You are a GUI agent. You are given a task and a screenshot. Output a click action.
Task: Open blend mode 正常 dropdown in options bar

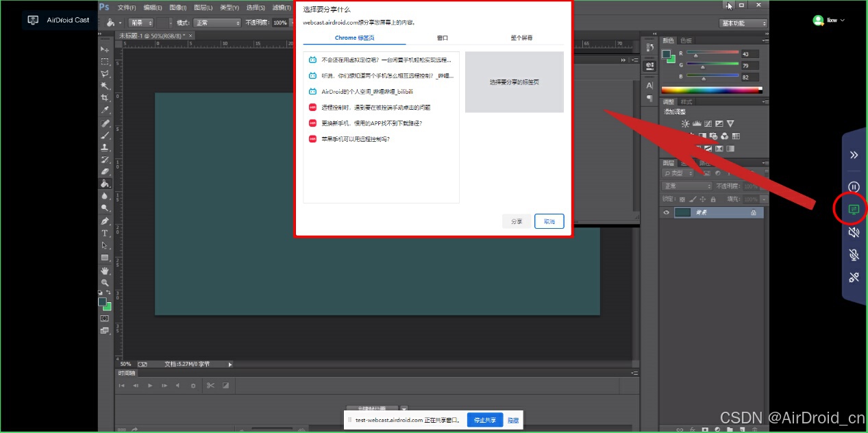tap(217, 23)
